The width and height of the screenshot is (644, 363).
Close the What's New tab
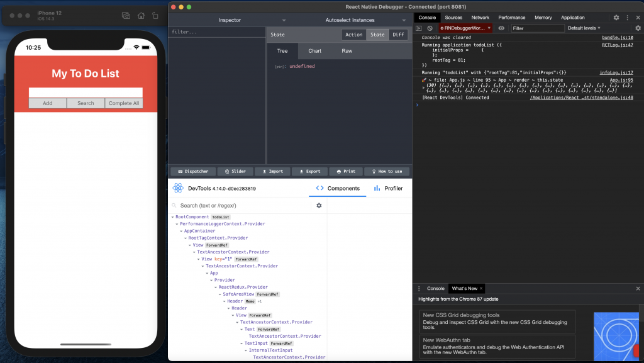tap(481, 288)
